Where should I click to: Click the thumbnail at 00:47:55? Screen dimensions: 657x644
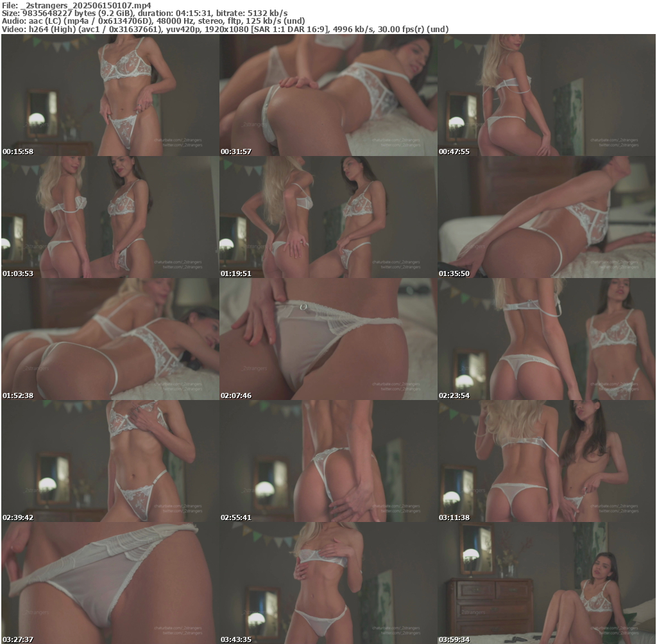[x=547, y=95]
